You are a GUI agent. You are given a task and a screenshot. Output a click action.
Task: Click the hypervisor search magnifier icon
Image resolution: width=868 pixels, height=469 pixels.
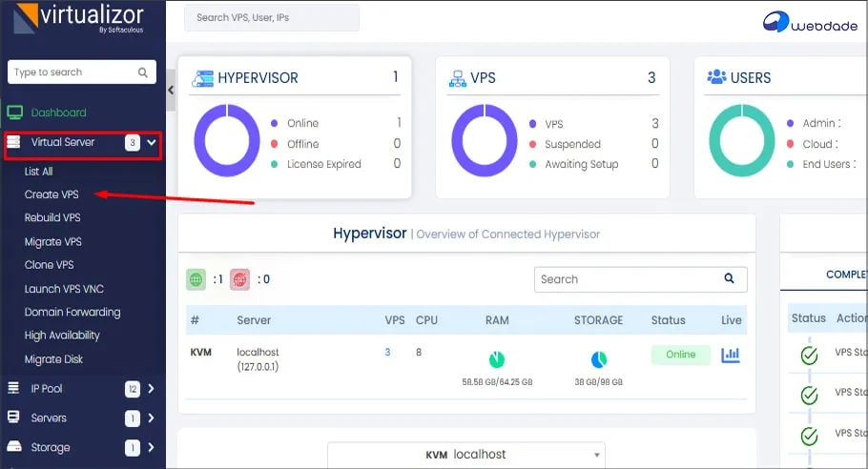point(729,279)
